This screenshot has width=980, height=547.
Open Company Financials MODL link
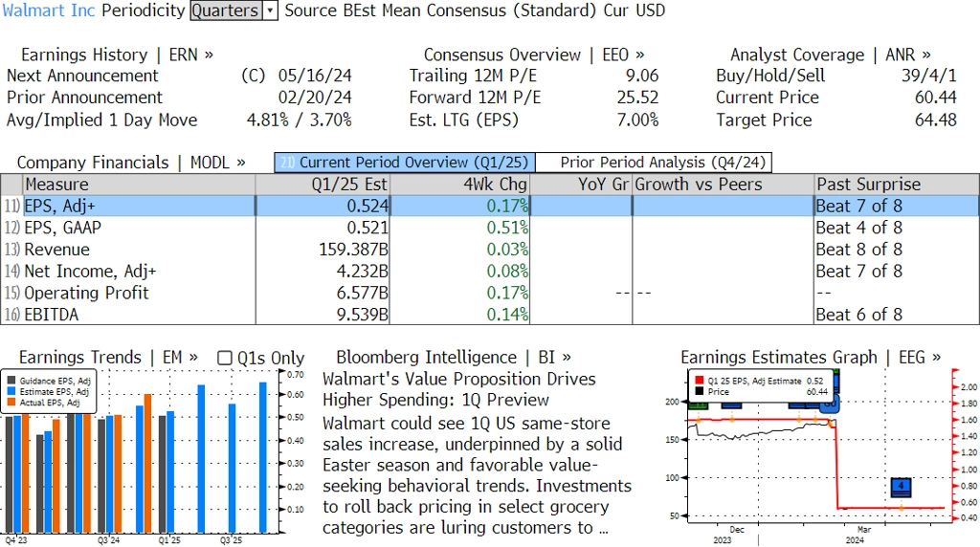131,163
